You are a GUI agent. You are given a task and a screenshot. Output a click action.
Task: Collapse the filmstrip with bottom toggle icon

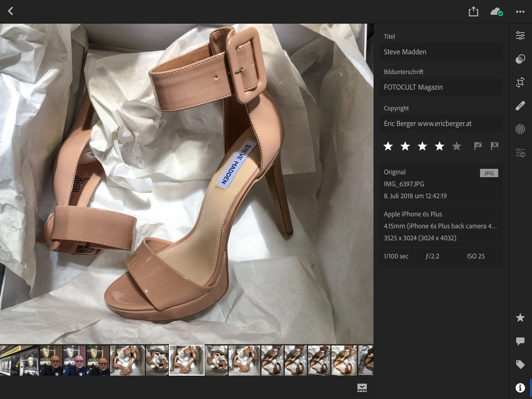362,388
